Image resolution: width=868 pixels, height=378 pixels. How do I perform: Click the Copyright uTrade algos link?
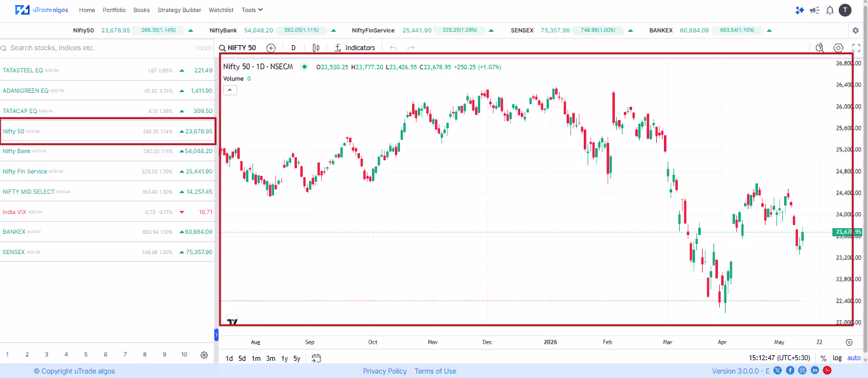(74, 371)
